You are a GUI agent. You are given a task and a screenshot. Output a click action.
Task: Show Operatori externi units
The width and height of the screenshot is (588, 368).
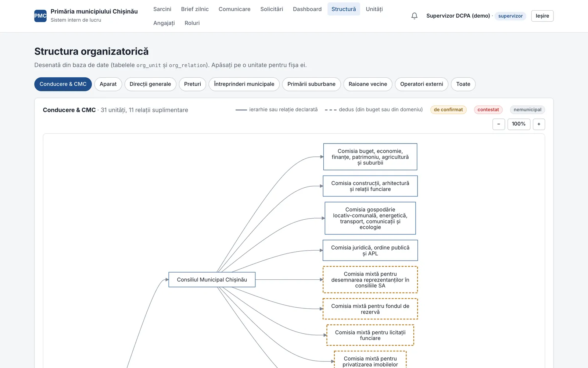point(422,84)
